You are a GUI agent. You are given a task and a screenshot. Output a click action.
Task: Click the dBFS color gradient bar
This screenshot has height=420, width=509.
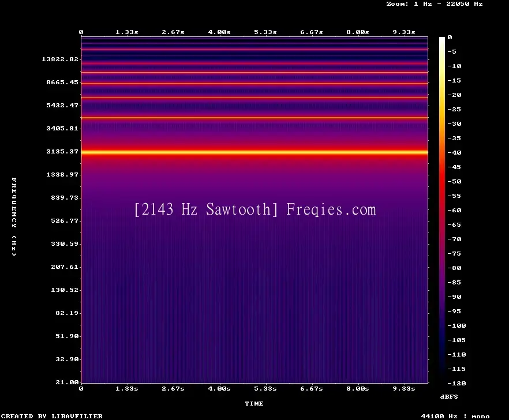[x=442, y=210]
